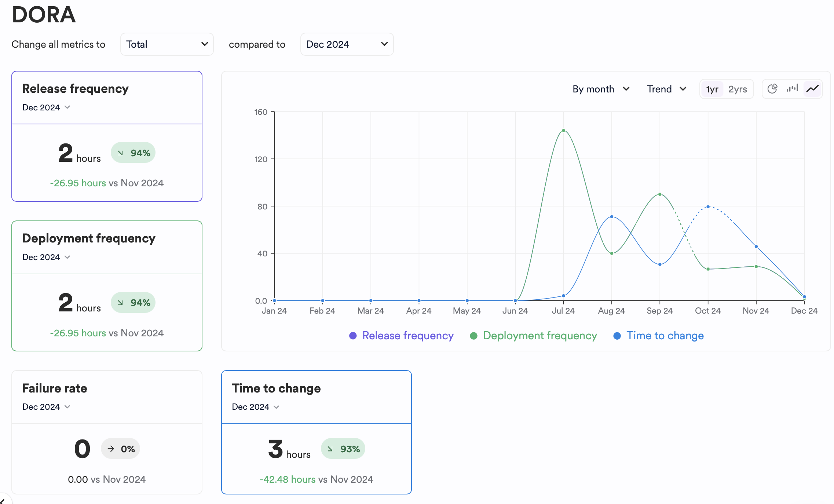Expand Deployment frequency Dec 2024 selector
834x504 pixels.
[x=46, y=257]
